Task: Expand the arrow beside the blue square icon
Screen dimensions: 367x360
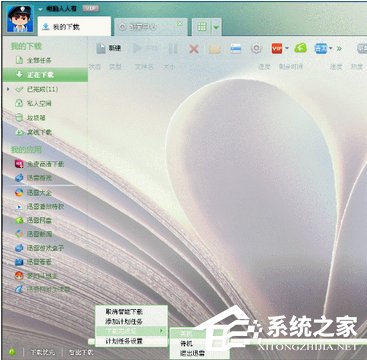Action: pos(331,49)
